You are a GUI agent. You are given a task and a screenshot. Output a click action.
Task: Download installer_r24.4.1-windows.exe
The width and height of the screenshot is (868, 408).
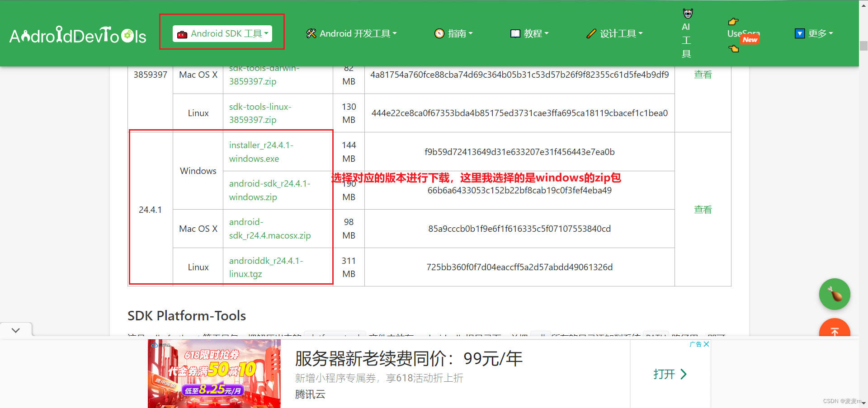coord(261,152)
